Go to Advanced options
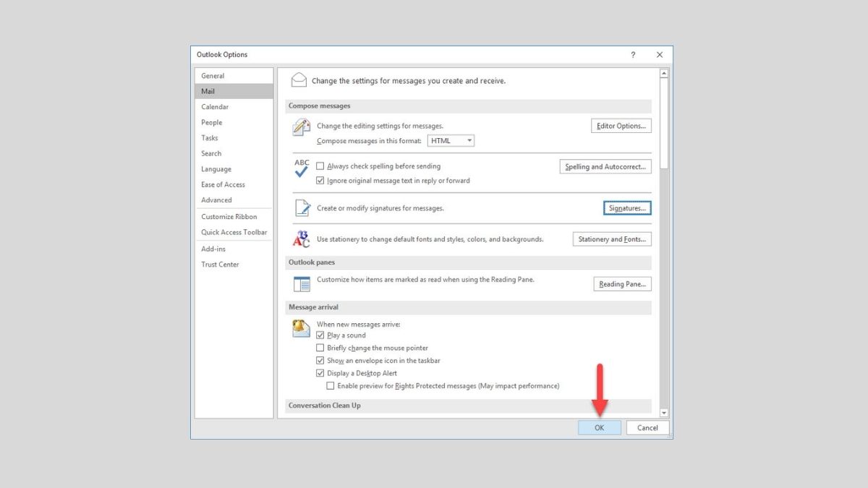 pos(234,200)
